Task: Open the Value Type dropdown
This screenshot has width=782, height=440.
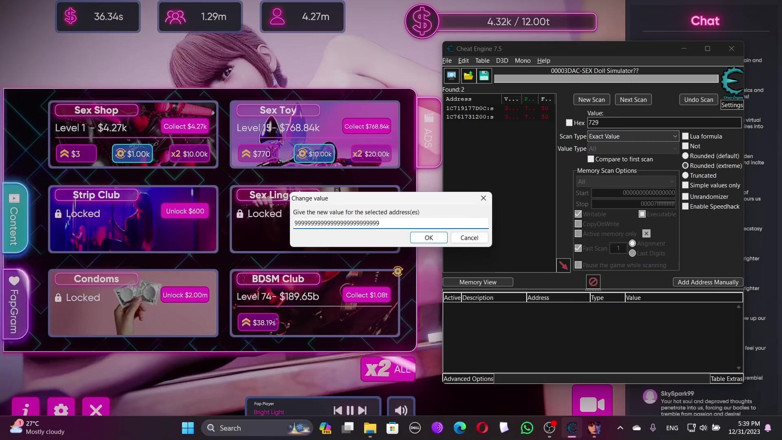Action: click(x=633, y=149)
